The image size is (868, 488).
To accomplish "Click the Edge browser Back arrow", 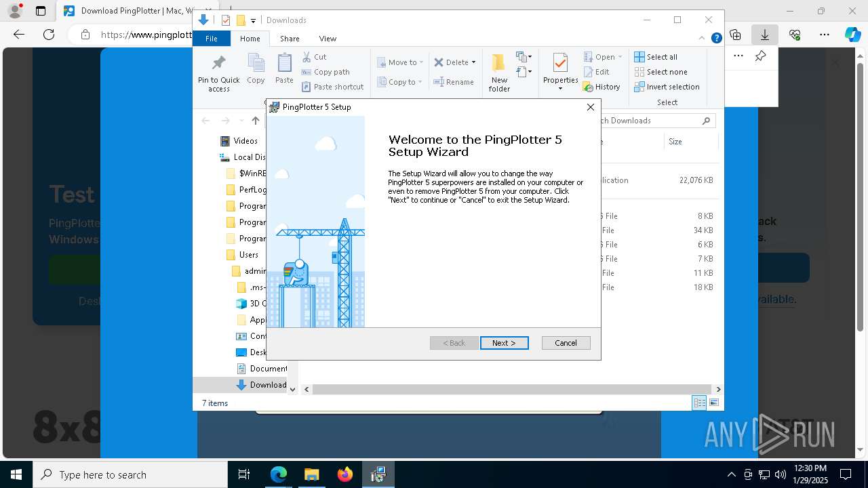I will pos(19,35).
